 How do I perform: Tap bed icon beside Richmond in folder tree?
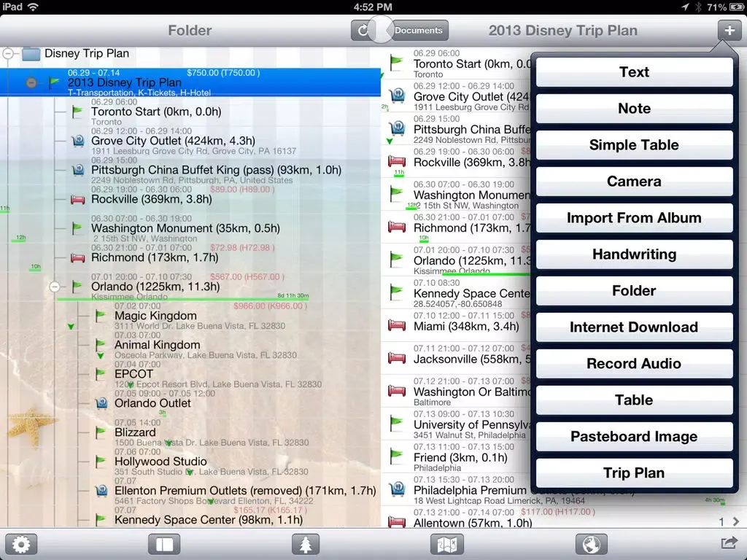pyautogui.click(x=77, y=257)
